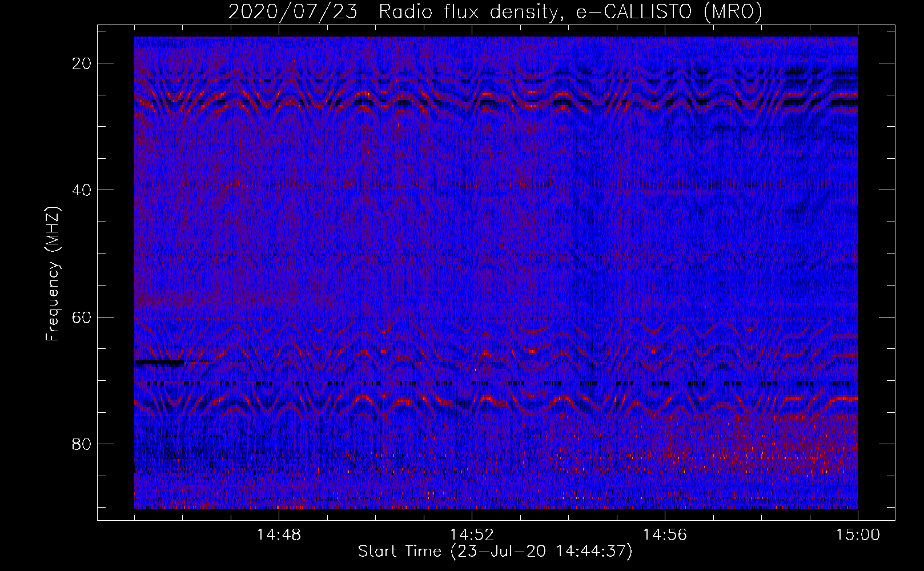Click the 80 MHz frequency tick label
This screenshot has height=571, width=924.
(x=82, y=444)
